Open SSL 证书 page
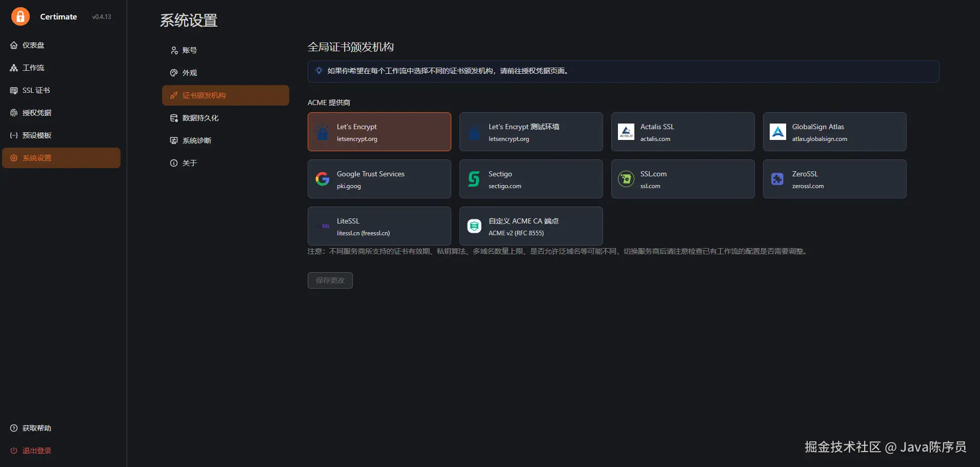Viewport: 980px width, 467px height. pyautogui.click(x=62, y=90)
